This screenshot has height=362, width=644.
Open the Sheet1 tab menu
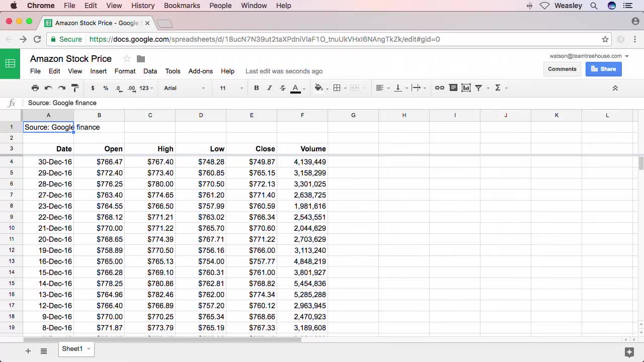tap(88, 348)
